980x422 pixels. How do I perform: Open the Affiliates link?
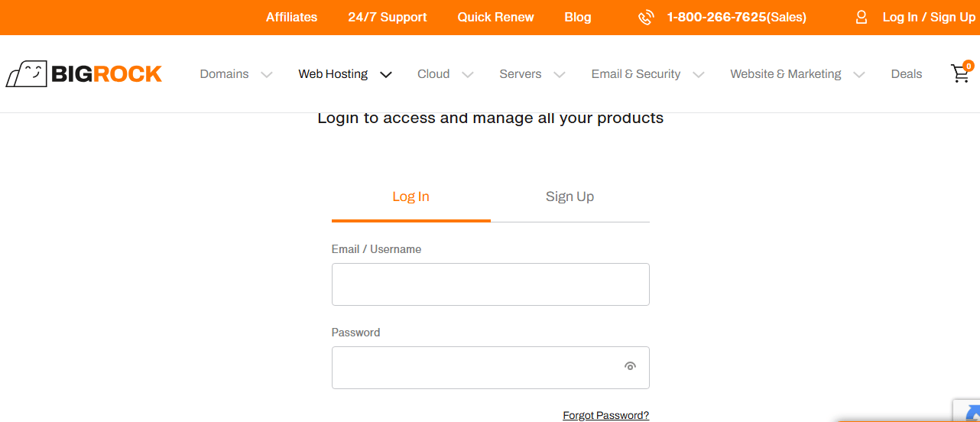tap(291, 18)
